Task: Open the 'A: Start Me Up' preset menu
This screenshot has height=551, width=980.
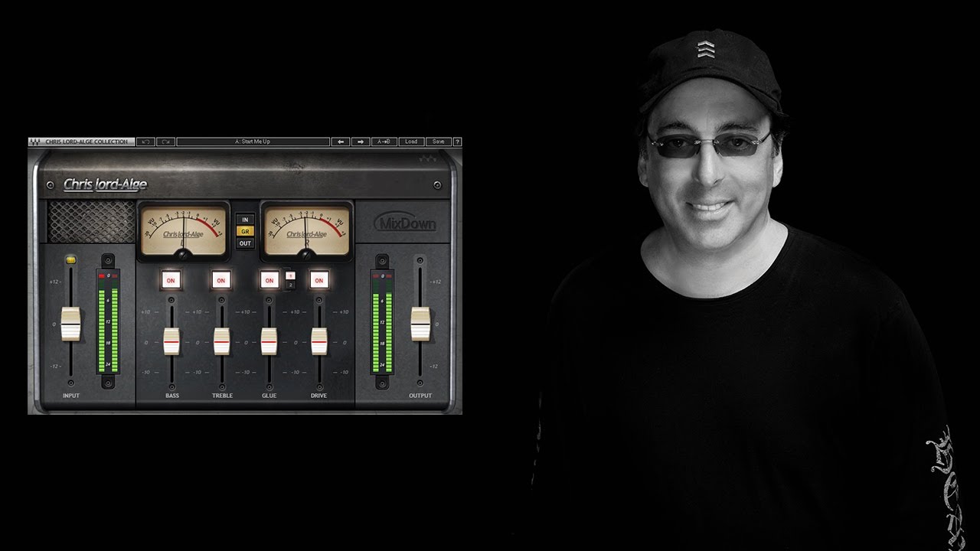Action: pyautogui.click(x=253, y=142)
